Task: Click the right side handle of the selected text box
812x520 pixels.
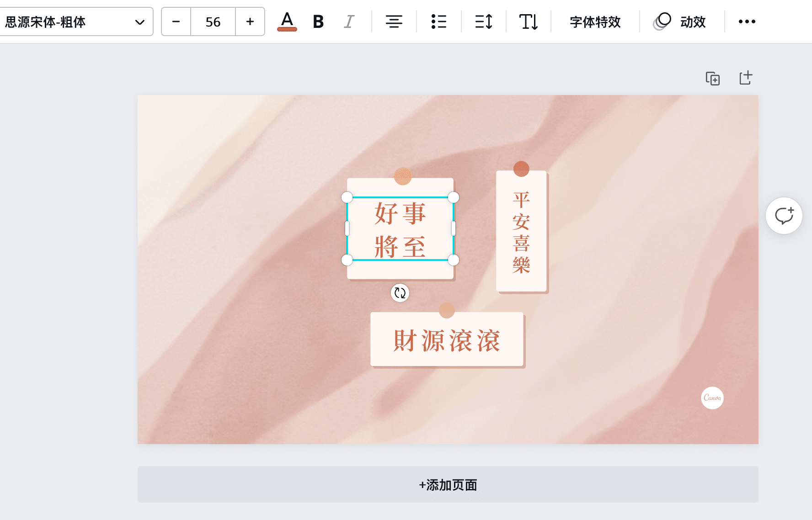Action: [454, 228]
